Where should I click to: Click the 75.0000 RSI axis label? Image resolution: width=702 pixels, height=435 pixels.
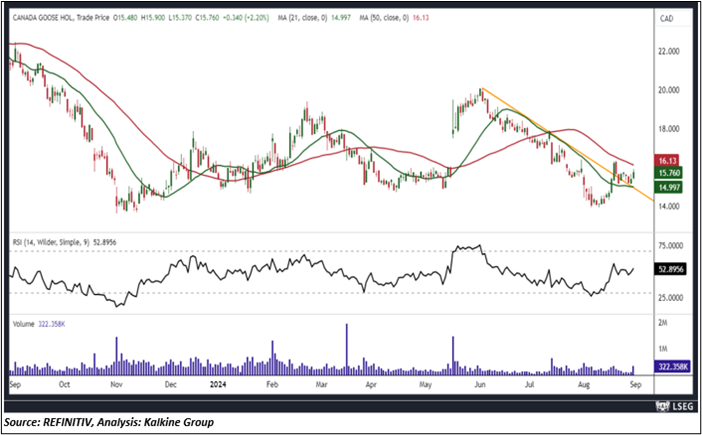pos(671,246)
